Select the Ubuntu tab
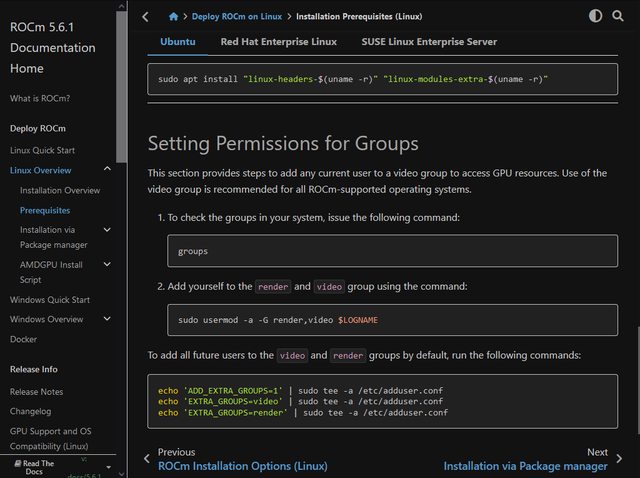The height and width of the screenshot is (478, 640). click(178, 41)
